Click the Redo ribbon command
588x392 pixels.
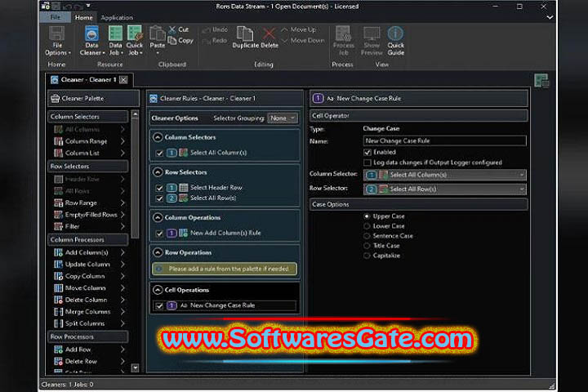(216, 41)
